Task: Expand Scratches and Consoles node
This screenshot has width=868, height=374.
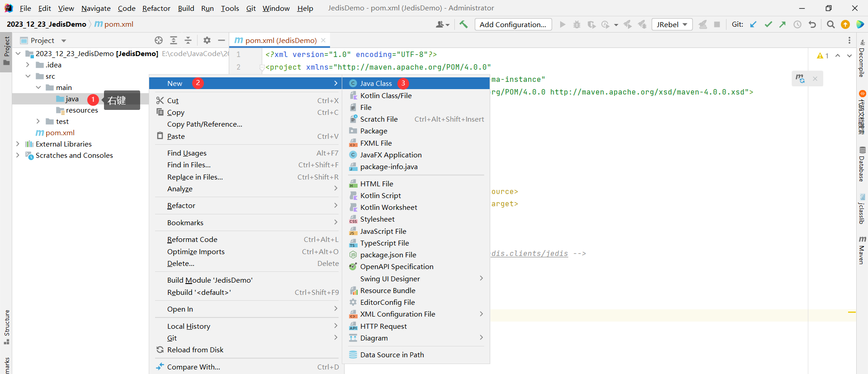Action: [x=18, y=155]
